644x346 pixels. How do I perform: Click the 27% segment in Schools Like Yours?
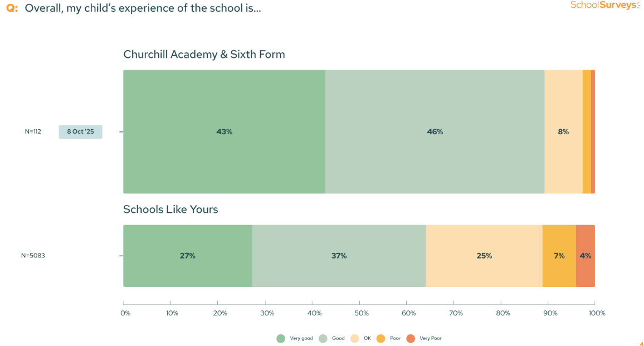[x=187, y=256]
